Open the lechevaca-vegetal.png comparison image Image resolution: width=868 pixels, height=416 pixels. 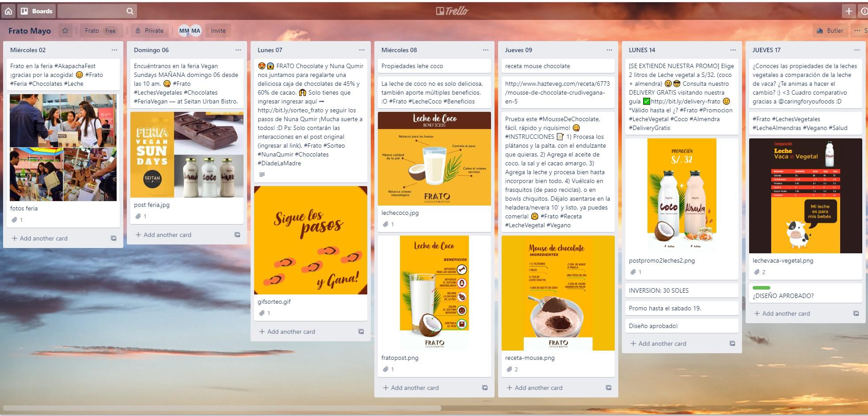coord(806,196)
